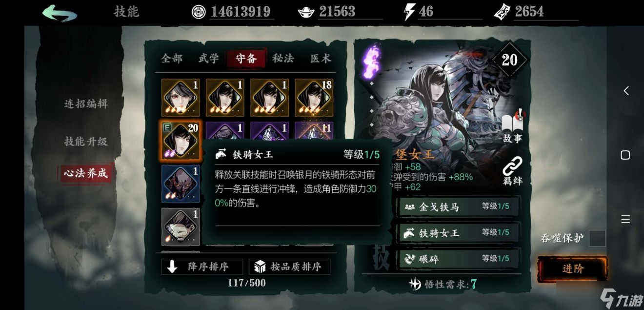Select the level 18 card thumbnail
This screenshot has width=644, height=310.
coord(314,98)
